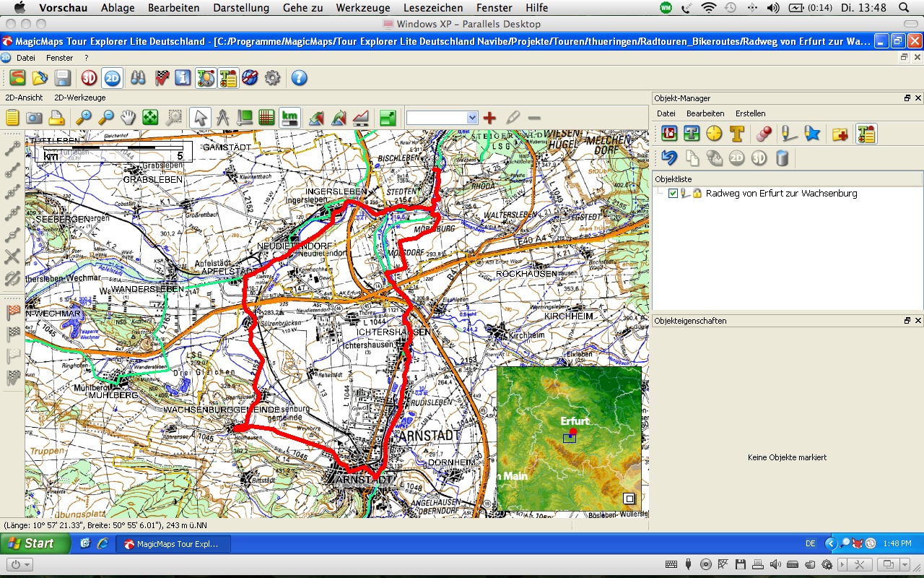Select Radweg von Erfurt zur Wachsenburg item
The image size is (924, 578).
[781, 194]
